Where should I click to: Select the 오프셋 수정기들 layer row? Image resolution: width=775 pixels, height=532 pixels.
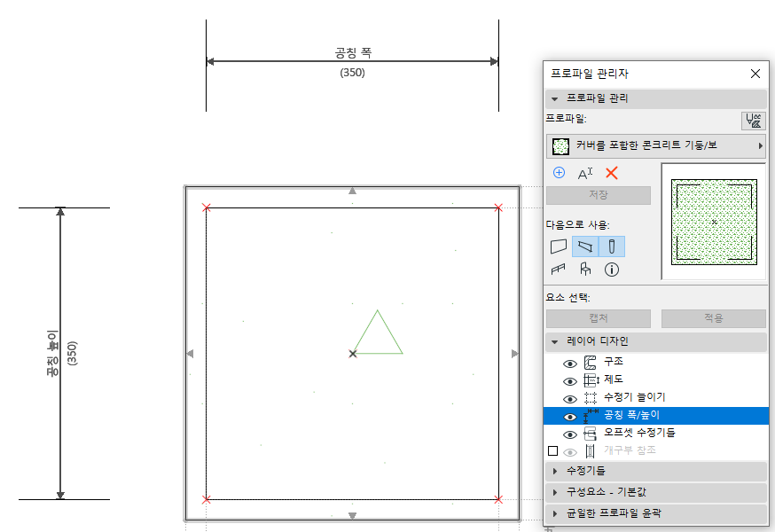point(656,433)
